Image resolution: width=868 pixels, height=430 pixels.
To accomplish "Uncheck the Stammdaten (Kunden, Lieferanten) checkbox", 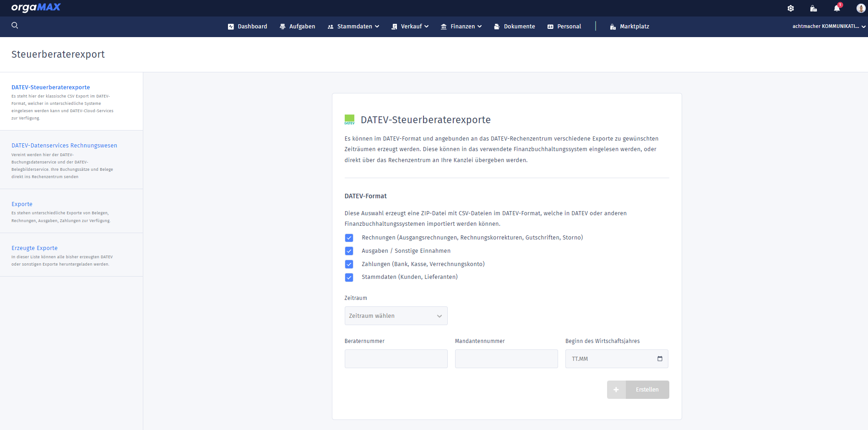I will [x=349, y=277].
